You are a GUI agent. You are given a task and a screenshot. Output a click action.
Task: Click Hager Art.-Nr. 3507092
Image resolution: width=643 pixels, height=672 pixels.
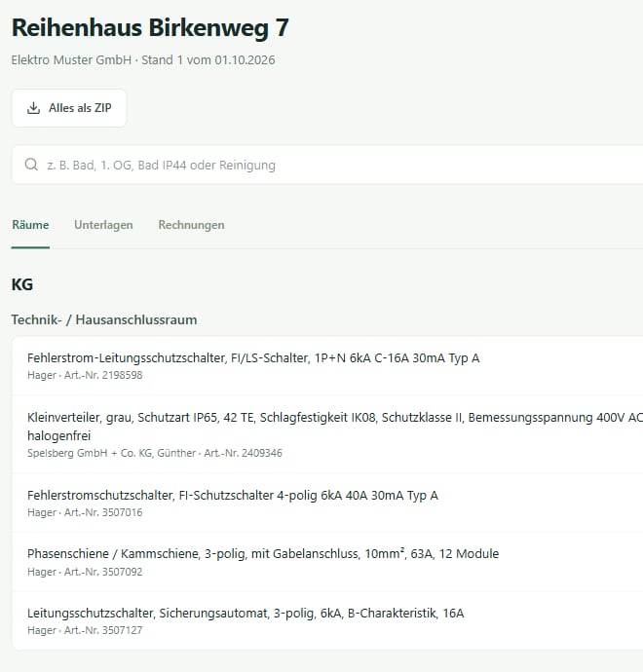click(85, 572)
